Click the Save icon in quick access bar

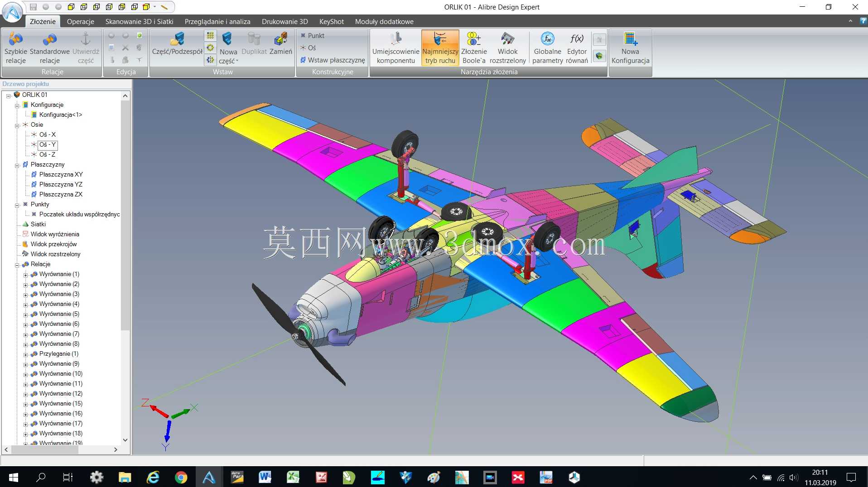click(33, 7)
